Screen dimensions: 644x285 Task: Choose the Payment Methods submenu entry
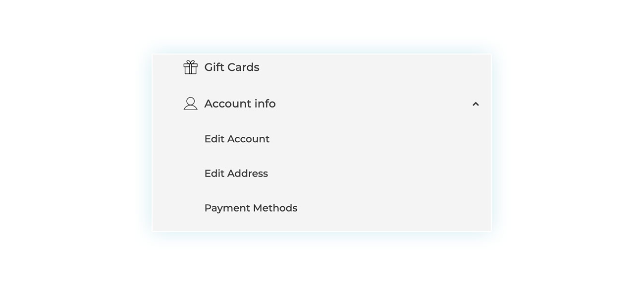click(x=251, y=208)
